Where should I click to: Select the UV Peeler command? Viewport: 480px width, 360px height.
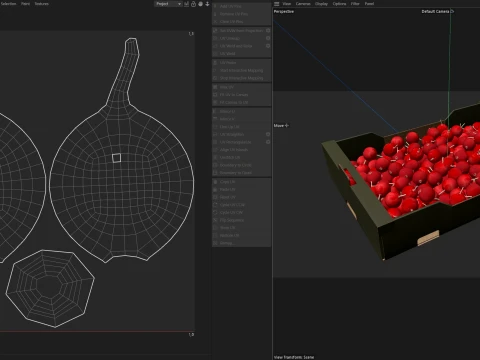pyautogui.click(x=241, y=63)
